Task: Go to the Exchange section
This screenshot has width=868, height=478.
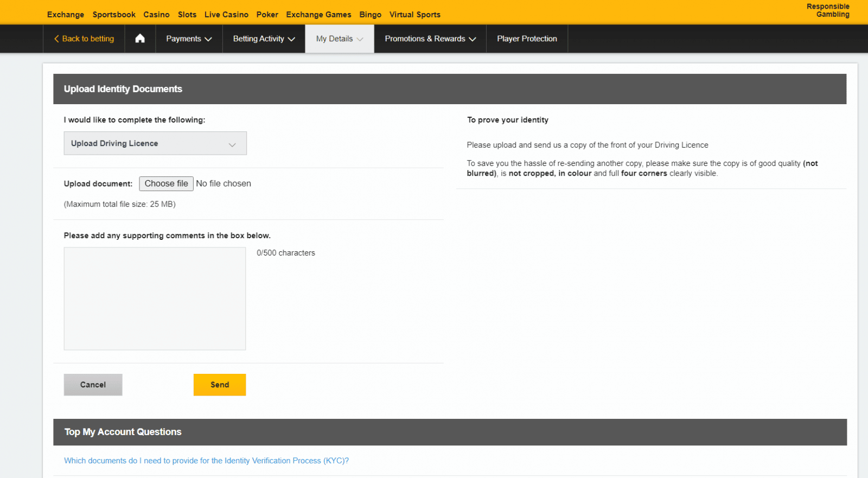Action: click(x=66, y=15)
